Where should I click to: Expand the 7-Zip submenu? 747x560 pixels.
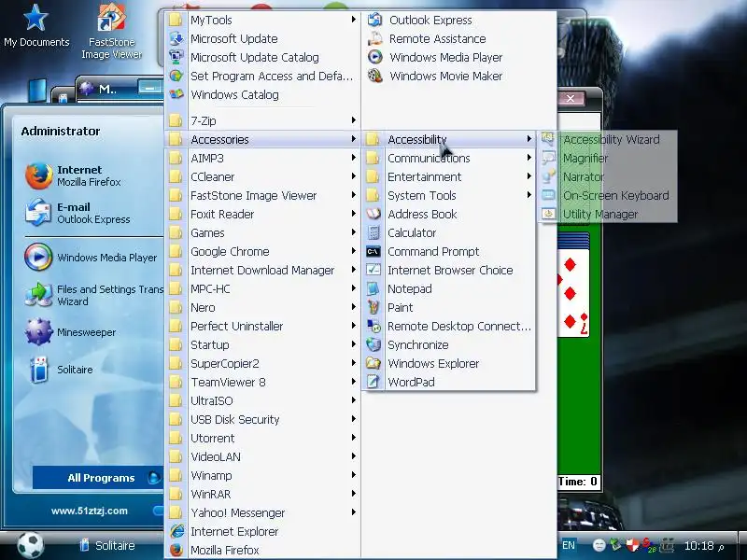[262, 120]
